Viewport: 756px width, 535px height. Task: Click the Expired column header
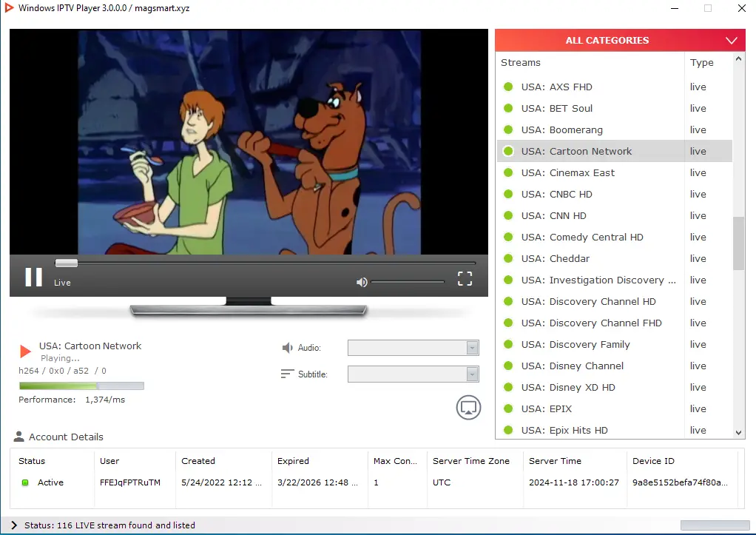(x=293, y=461)
